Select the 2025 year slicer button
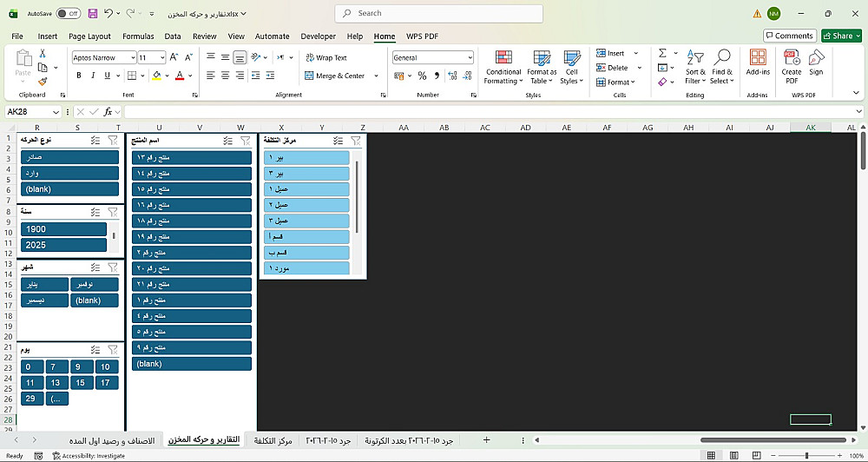The height and width of the screenshot is (462, 868). tap(62, 245)
